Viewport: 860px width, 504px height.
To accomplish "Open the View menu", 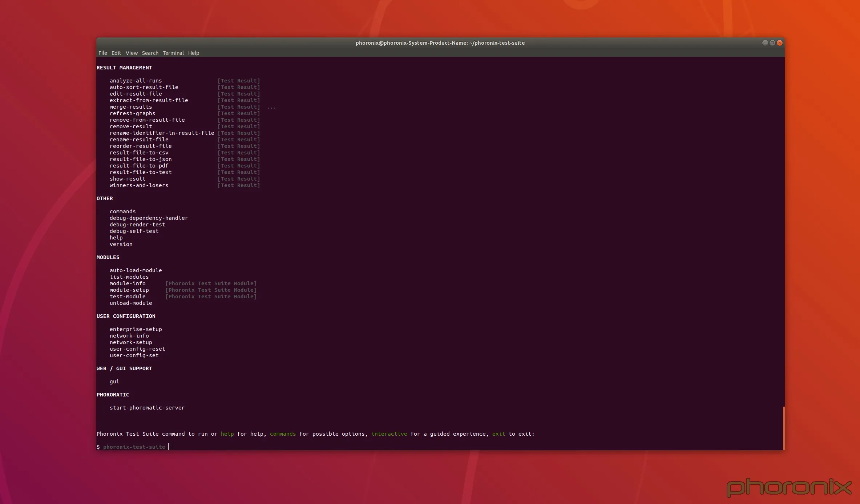I will pos(131,53).
